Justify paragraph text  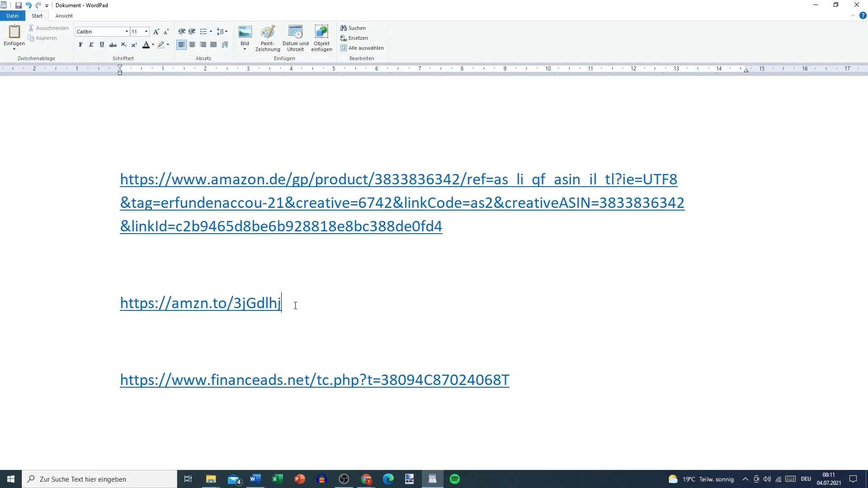[213, 45]
